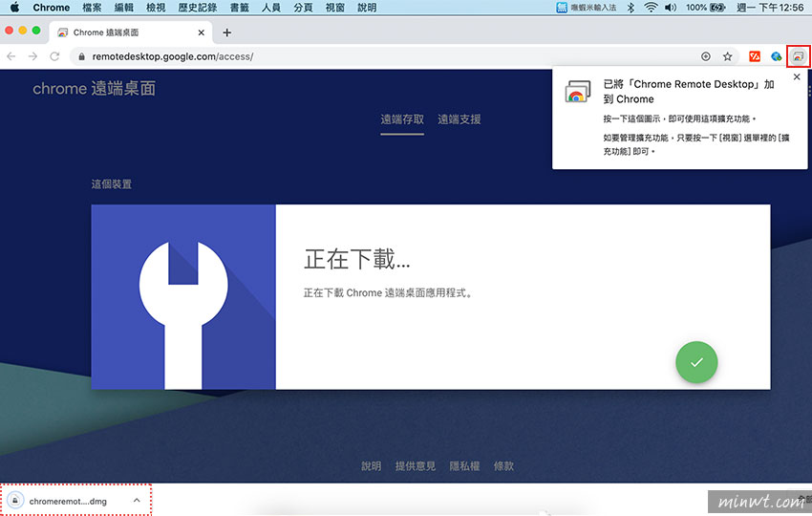Click the clock showing 週一 下午12:56
This screenshot has height=516, width=812.
pyautogui.click(x=770, y=8)
